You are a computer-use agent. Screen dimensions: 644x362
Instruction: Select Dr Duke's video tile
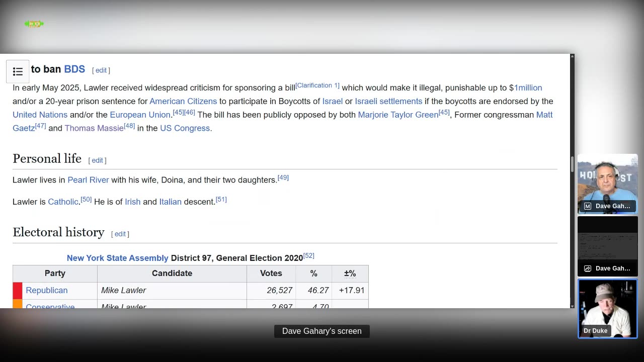[608, 309]
